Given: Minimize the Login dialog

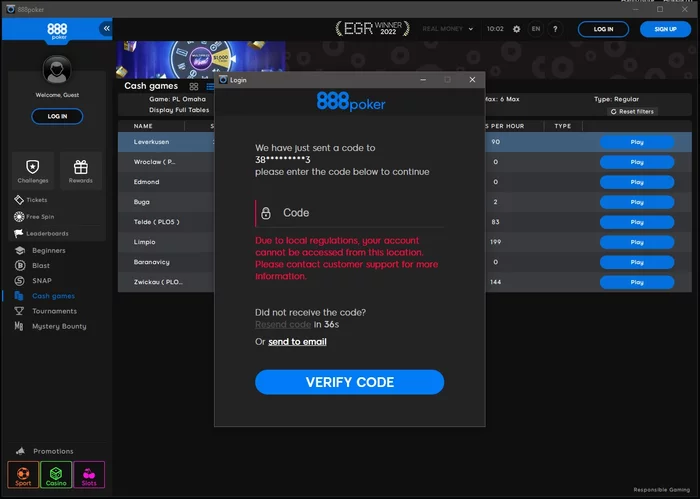Looking at the screenshot, I should coord(423,79).
